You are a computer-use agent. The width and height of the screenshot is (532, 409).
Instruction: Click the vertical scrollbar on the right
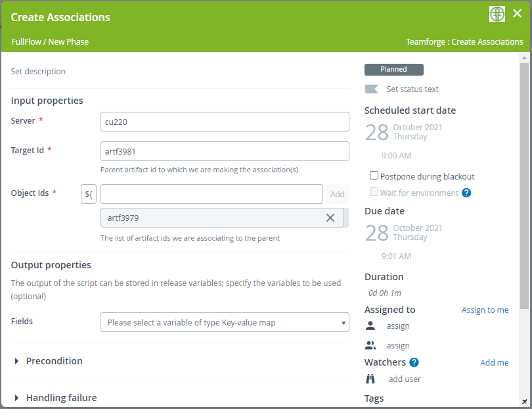coord(524,184)
